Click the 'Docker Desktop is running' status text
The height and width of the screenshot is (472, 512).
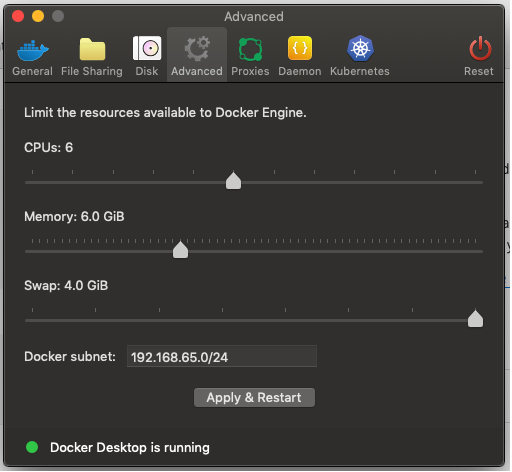click(x=130, y=447)
